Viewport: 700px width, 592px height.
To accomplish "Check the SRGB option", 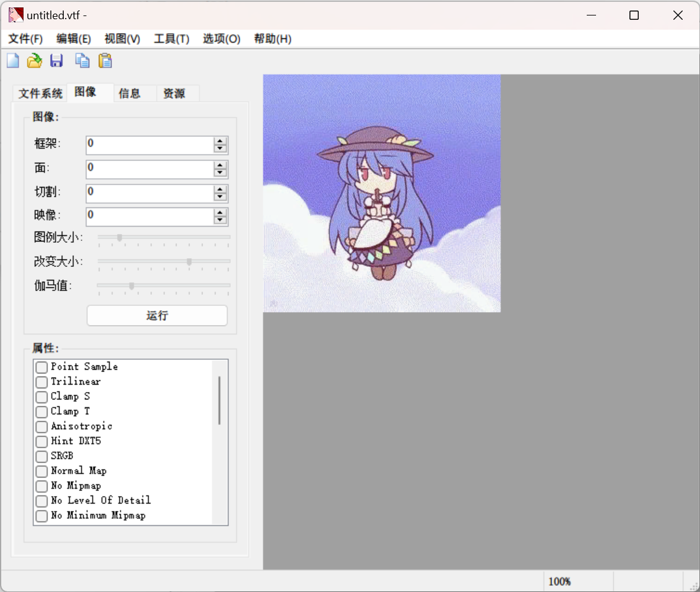I will tap(41, 456).
